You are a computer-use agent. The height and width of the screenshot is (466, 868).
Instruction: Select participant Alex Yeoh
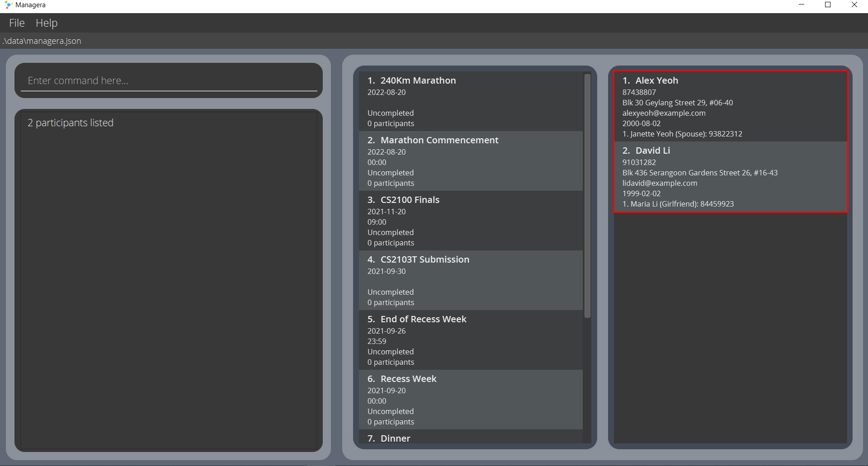[x=730, y=107]
